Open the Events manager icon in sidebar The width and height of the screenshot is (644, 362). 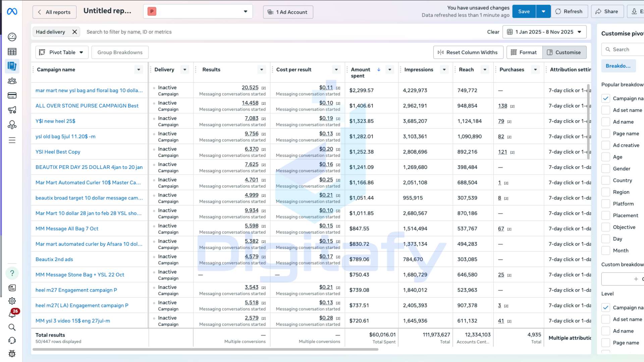12,125
